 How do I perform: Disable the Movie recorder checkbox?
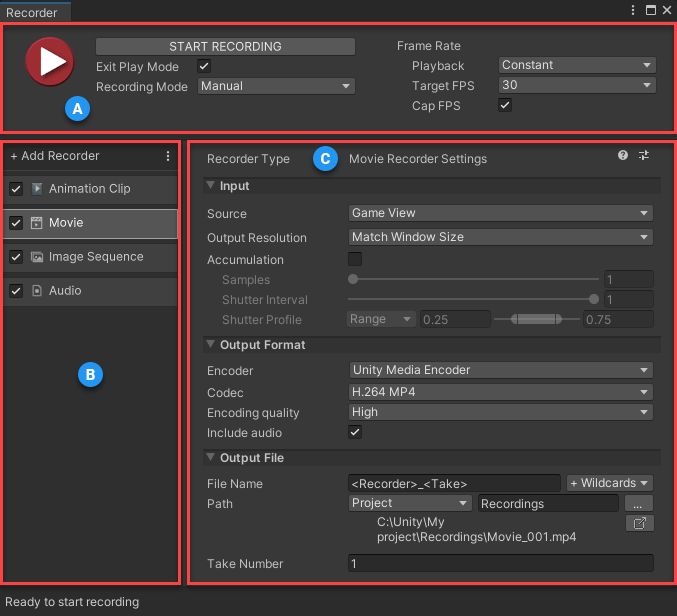pos(16,223)
